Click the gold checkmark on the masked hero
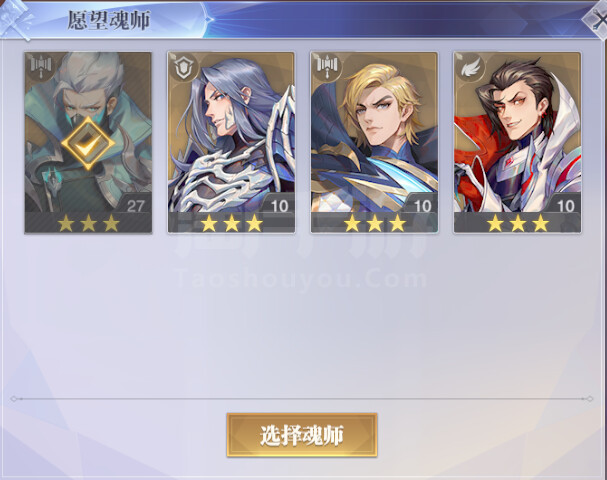The height and width of the screenshot is (480, 607). point(88,144)
